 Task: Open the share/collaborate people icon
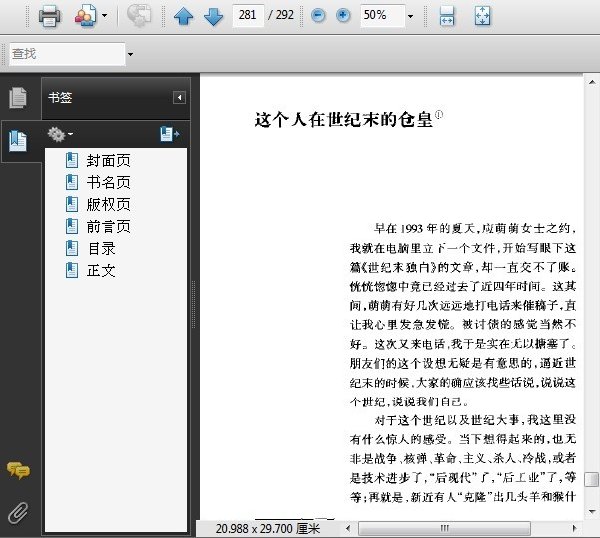tap(86, 16)
